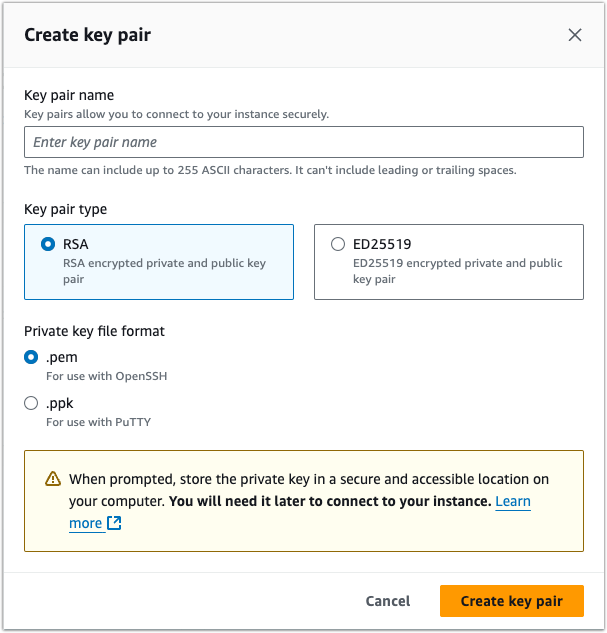This screenshot has width=607, height=633.
Task: Select the ED25519 radio button
Action: 338,244
